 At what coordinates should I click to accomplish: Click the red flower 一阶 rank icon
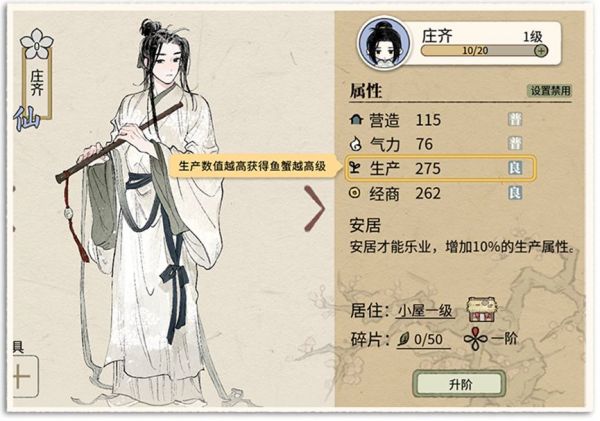475,339
